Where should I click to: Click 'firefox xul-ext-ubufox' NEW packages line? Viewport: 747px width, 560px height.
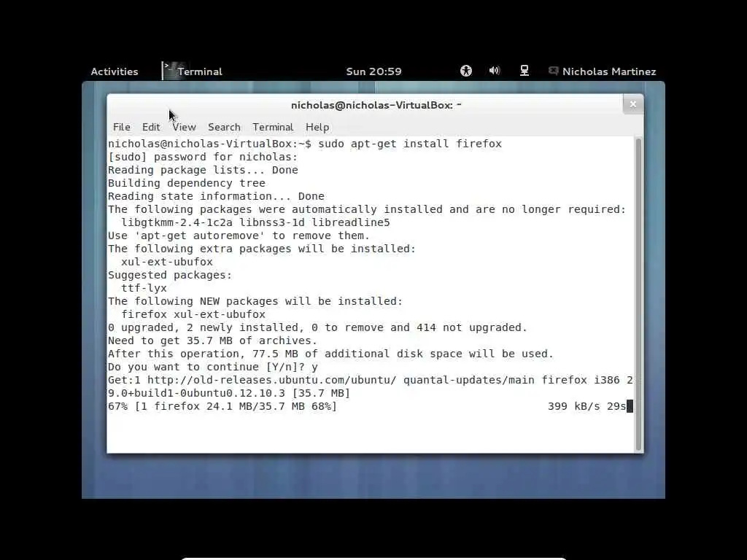point(193,314)
